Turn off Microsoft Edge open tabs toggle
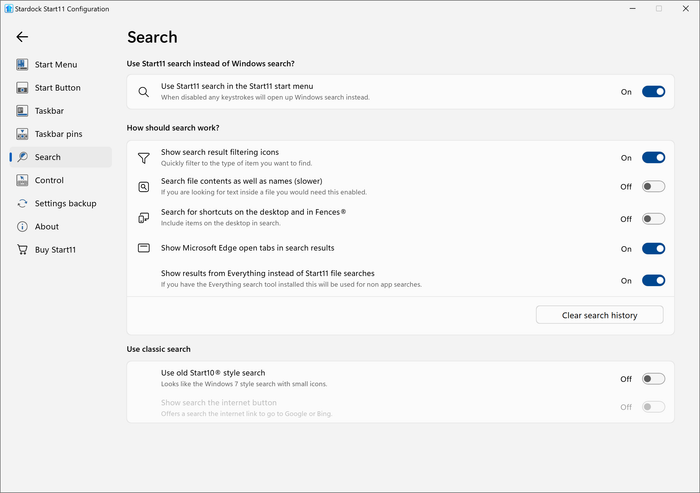Viewport: 700px width, 493px height. 653,249
